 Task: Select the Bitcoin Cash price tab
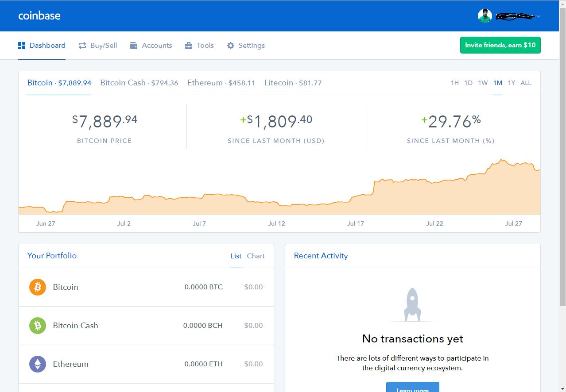tap(139, 83)
